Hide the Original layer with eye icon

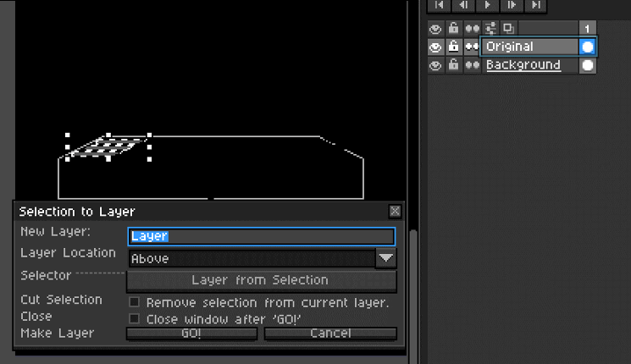coord(435,47)
